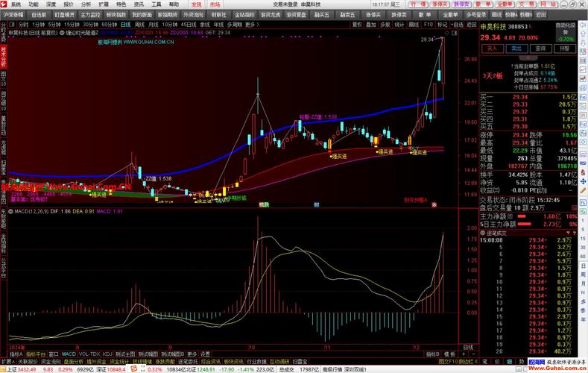Click the 财联社 toolbar button
This screenshot has height=373, width=588.
pyautogui.click(x=219, y=15)
